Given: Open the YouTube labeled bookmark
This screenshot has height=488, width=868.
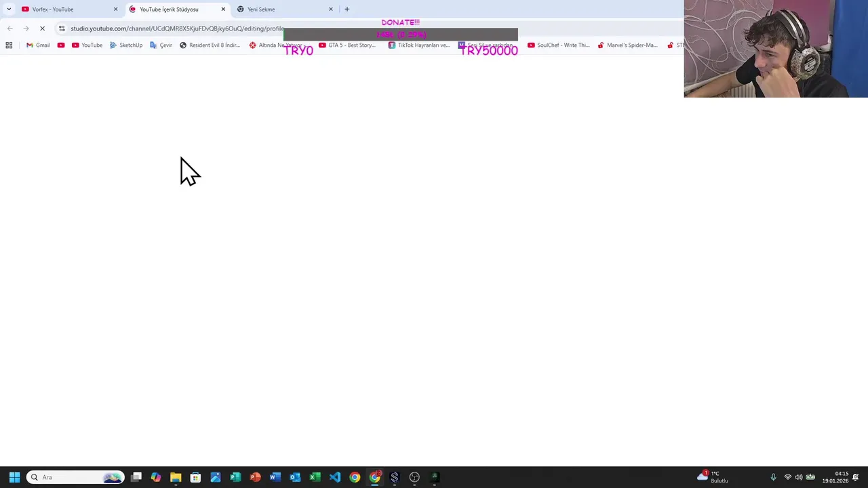Looking at the screenshot, I should [87, 45].
